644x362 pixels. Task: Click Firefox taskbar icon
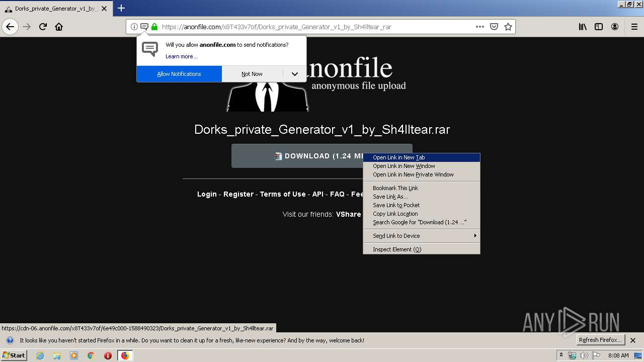125,355
